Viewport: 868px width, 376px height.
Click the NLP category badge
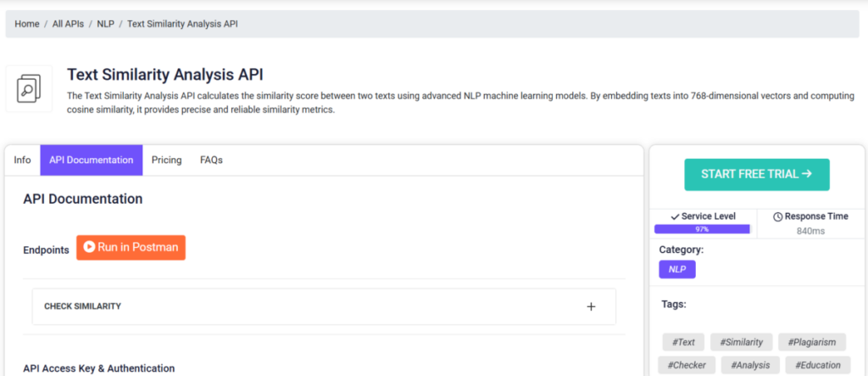pyautogui.click(x=677, y=270)
